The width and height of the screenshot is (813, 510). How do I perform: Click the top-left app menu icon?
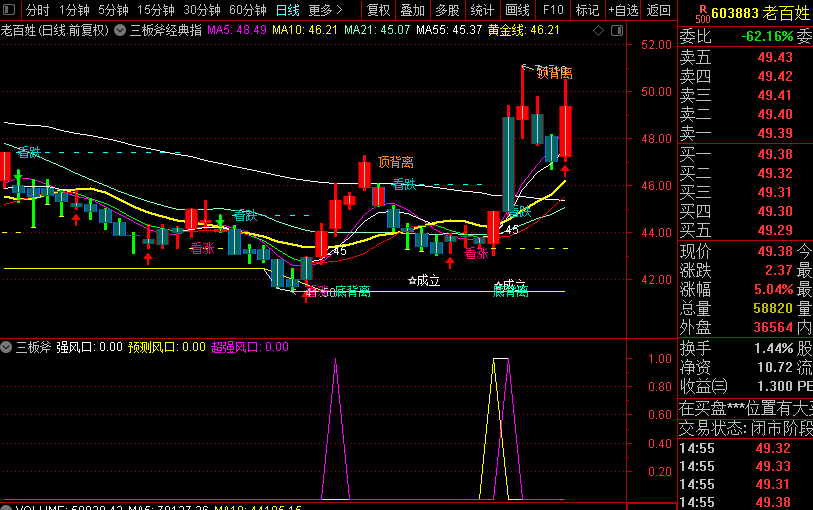(10, 10)
